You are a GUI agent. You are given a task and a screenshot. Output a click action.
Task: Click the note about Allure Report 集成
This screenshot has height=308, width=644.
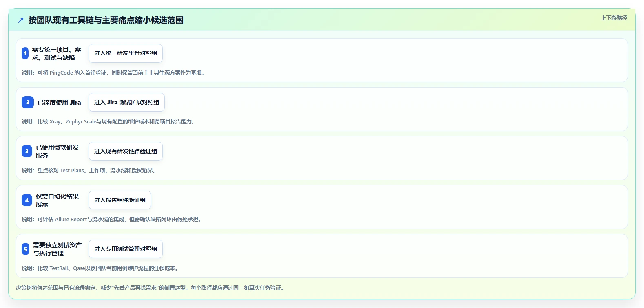(x=112, y=219)
